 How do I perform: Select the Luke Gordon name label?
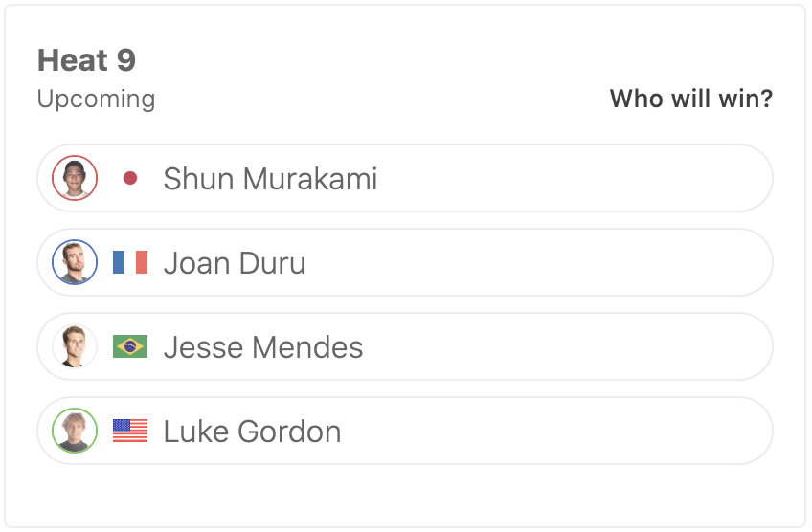(x=252, y=432)
